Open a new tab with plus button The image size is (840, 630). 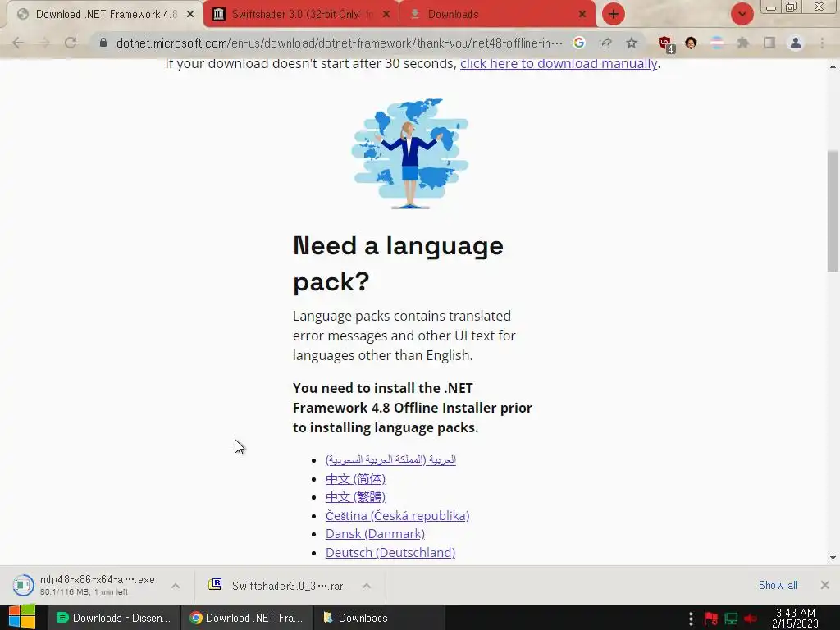pyautogui.click(x=614, y=14)
